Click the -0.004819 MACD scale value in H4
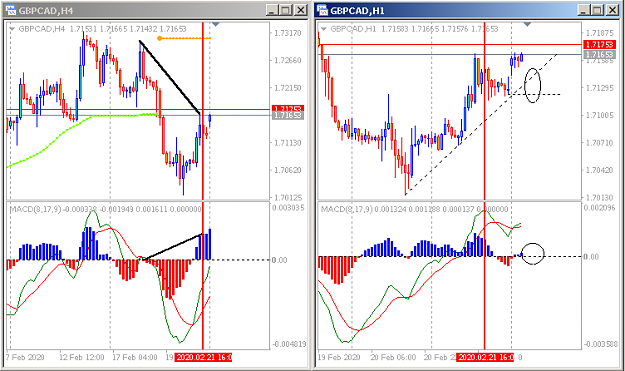This screenshot has height=371, width=625. [x=288, y=344]
